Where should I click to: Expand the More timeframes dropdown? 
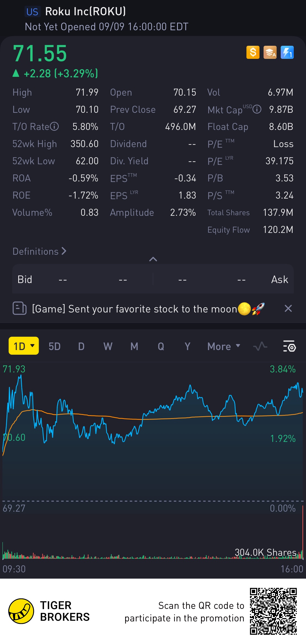click(224, 346)
